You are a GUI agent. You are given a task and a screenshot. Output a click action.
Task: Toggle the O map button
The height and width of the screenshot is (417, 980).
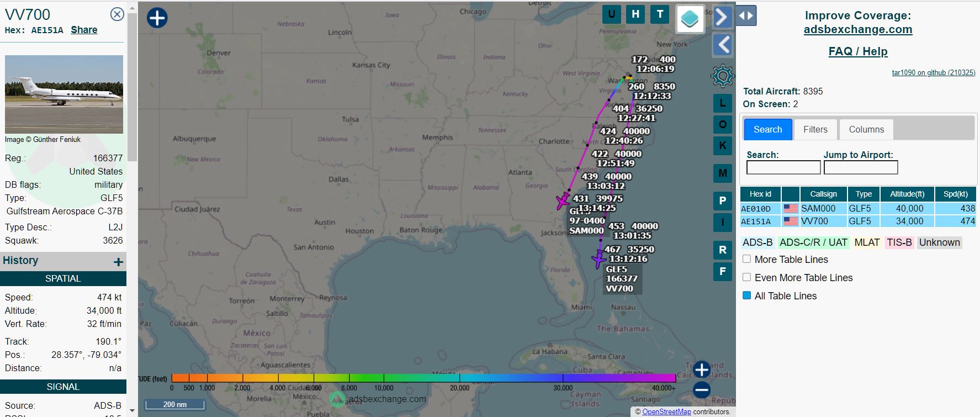point(722,124)
